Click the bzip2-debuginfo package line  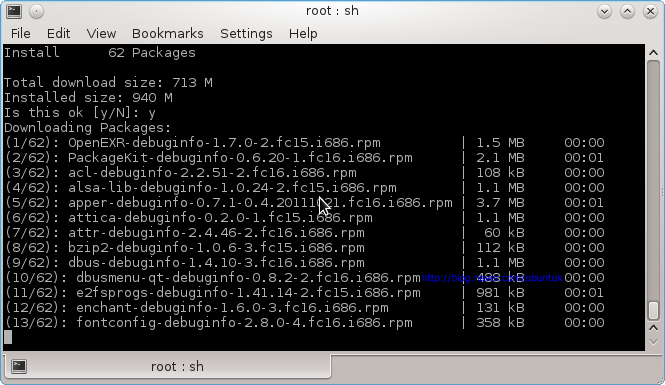click(x=305, y=248)
